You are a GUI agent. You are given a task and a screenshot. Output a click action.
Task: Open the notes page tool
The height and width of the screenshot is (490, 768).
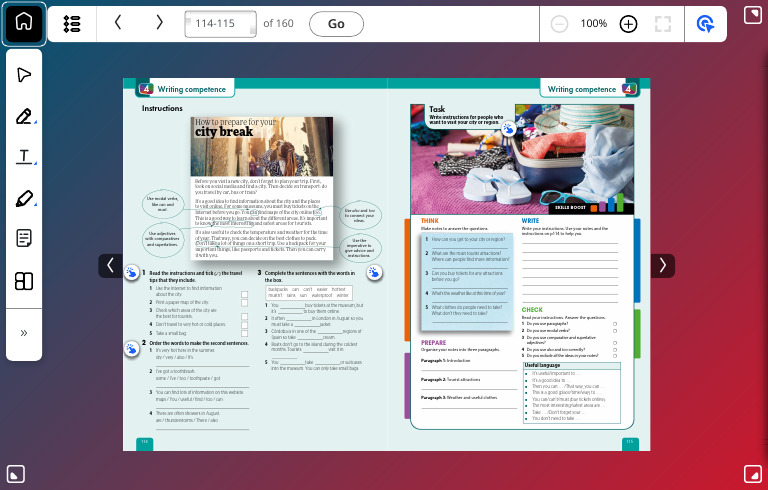pyautogui.click(x=24, y=239)
